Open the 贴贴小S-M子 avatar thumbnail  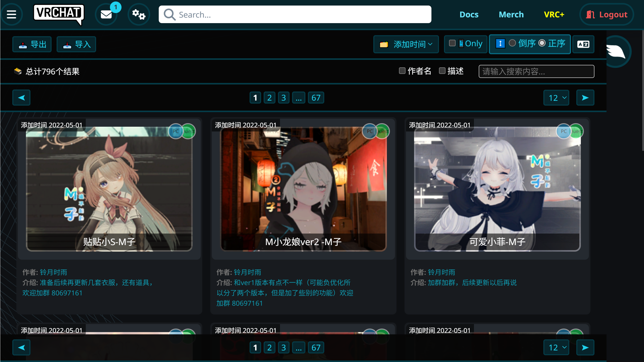[x=109, y=189]
